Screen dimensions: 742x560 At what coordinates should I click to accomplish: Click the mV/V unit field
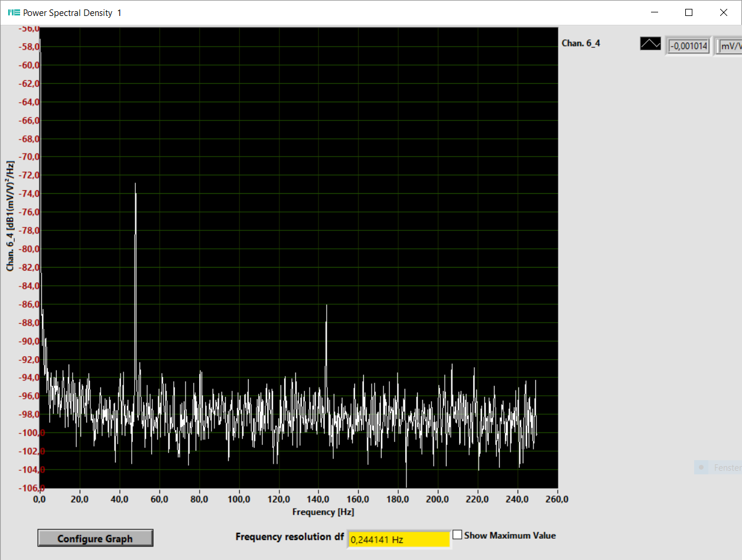[x=730, y=45]
